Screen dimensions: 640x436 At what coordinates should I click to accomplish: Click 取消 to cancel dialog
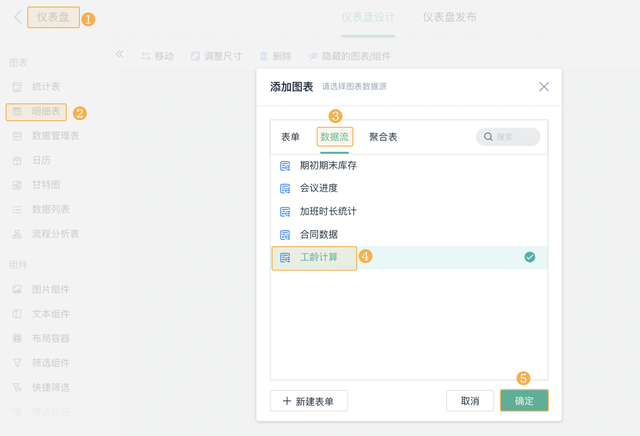pyautogui.click(x=470, y=401)
